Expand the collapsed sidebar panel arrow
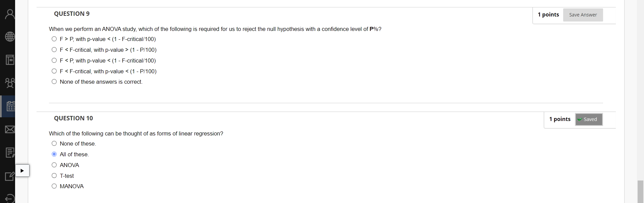 [x=22, y=170]
